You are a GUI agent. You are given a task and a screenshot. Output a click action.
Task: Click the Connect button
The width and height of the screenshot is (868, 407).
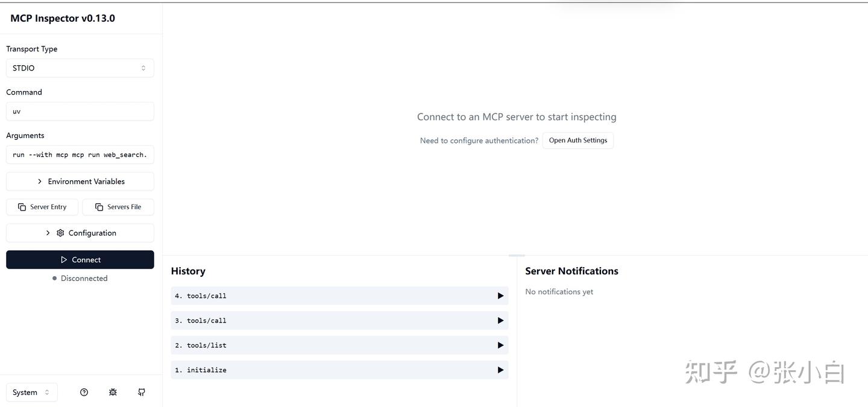coord(80,260)
